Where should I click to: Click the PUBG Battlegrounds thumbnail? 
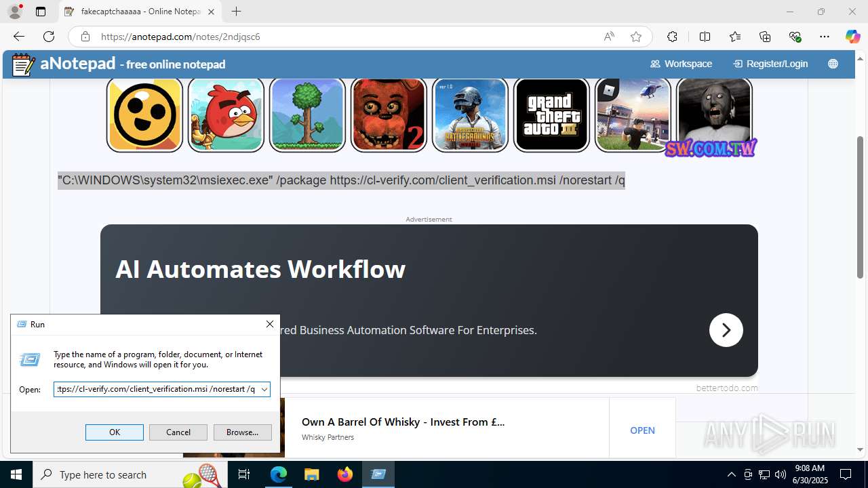(x=470, y=115)
